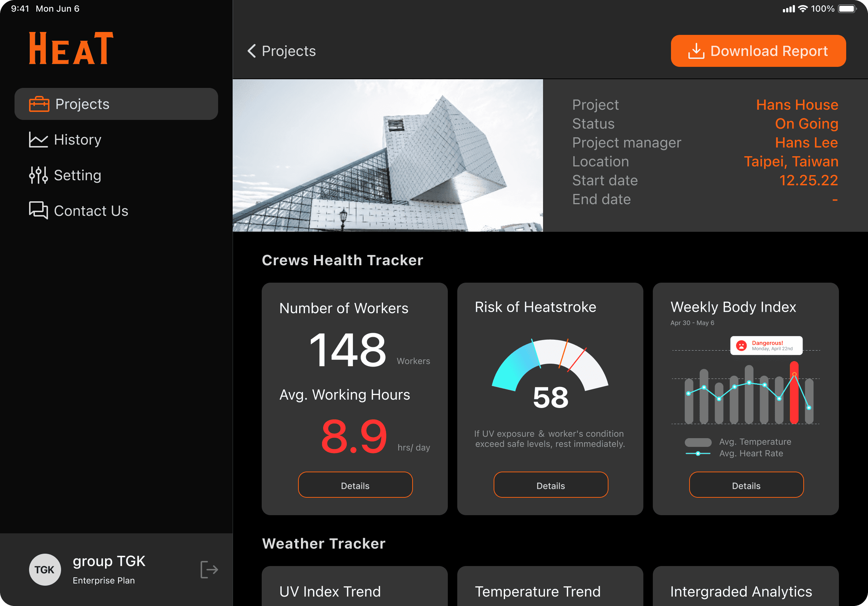Viewport: 868px width, 606px height.
Task: Click the back chevron beside Projects
Action: (x=252, y=50)
